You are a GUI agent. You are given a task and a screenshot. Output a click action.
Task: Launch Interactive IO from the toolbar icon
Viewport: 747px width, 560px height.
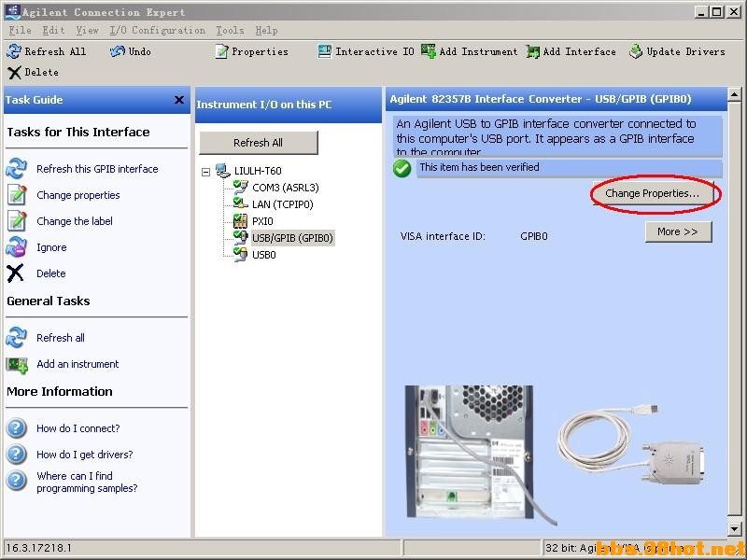point(324,51)
